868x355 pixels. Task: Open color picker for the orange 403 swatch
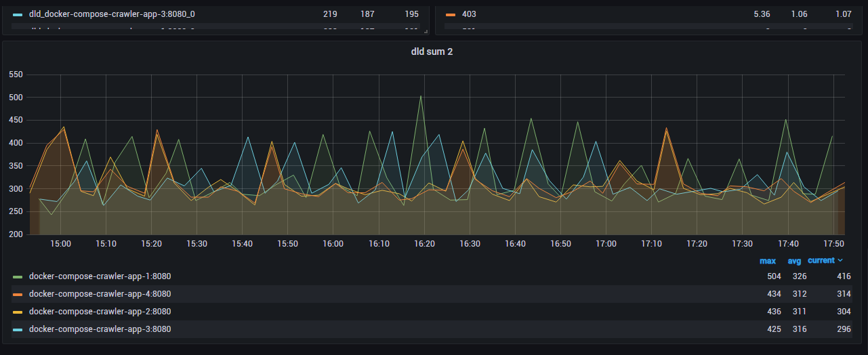click(451, 14)
